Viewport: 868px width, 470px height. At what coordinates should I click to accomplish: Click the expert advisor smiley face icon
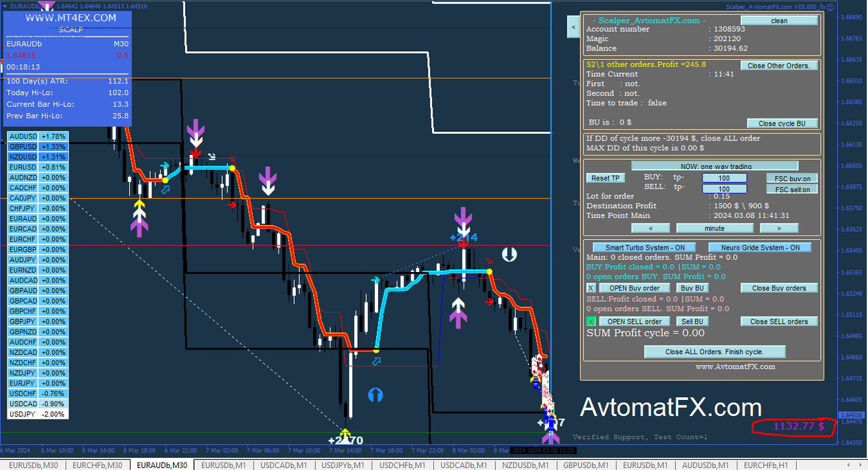[832, 7]
